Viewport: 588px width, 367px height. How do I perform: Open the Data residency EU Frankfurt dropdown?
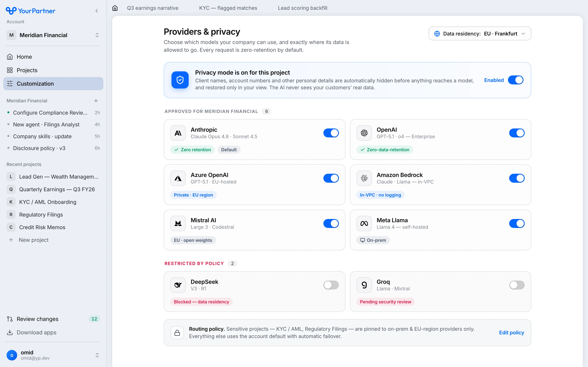pos(480,34)
